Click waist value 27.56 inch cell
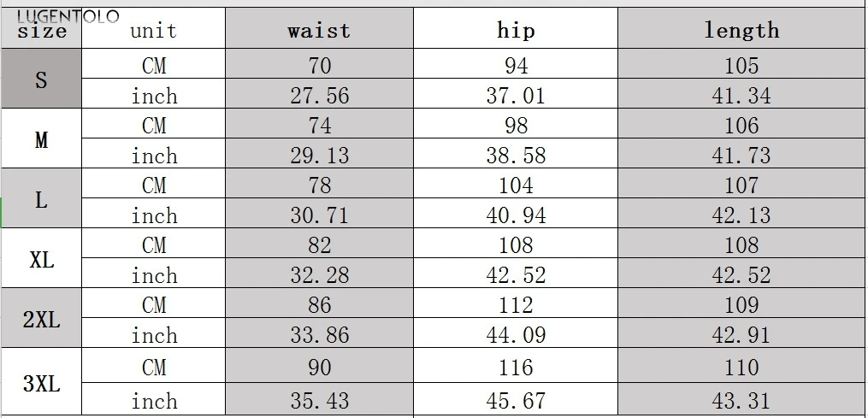The height and width of the screenshot is (418, 868). coord(319,96)
